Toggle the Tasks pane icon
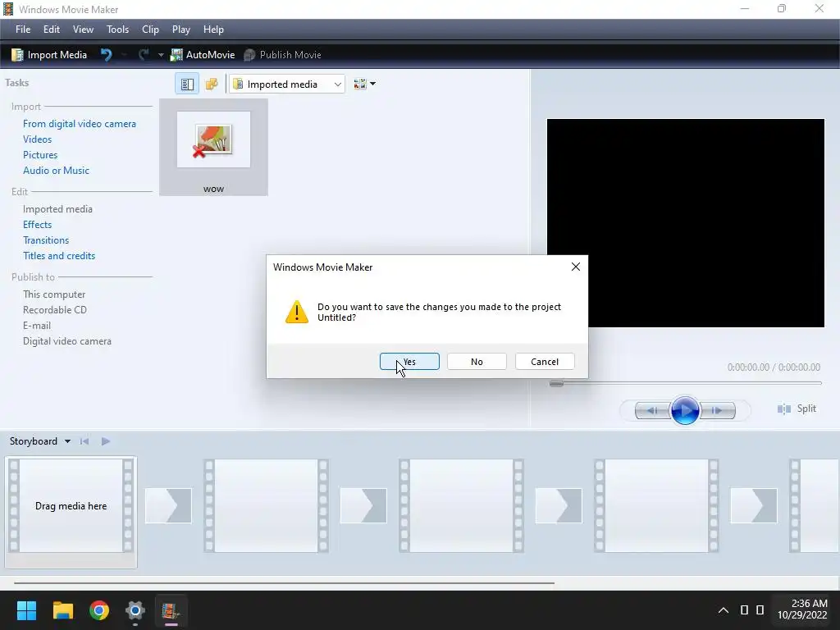The width and height of the screenshot is (840, 630). [x=187, y=84]
